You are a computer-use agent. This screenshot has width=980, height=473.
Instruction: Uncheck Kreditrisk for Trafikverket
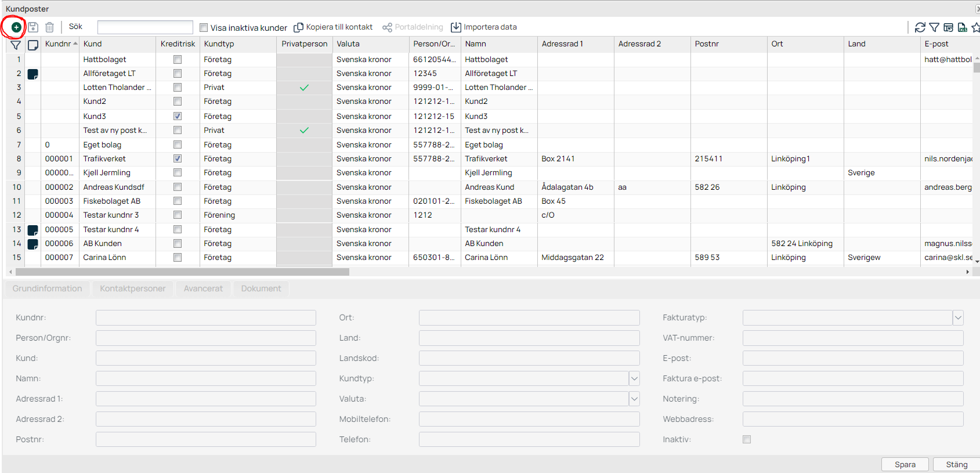tap(178, 158)
